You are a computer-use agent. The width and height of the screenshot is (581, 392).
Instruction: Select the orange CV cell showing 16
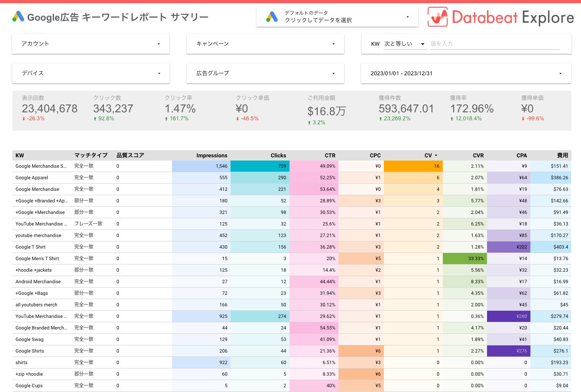(x=413, y=166)
